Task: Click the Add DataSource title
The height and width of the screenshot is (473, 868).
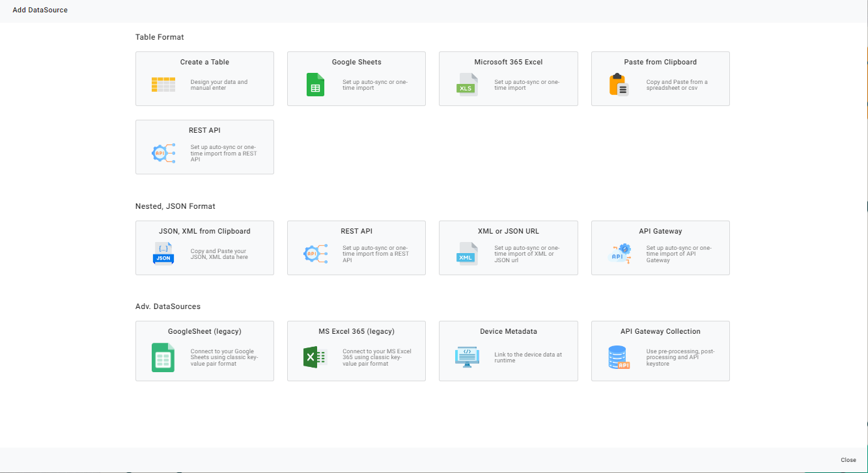Action: (40, 10)
